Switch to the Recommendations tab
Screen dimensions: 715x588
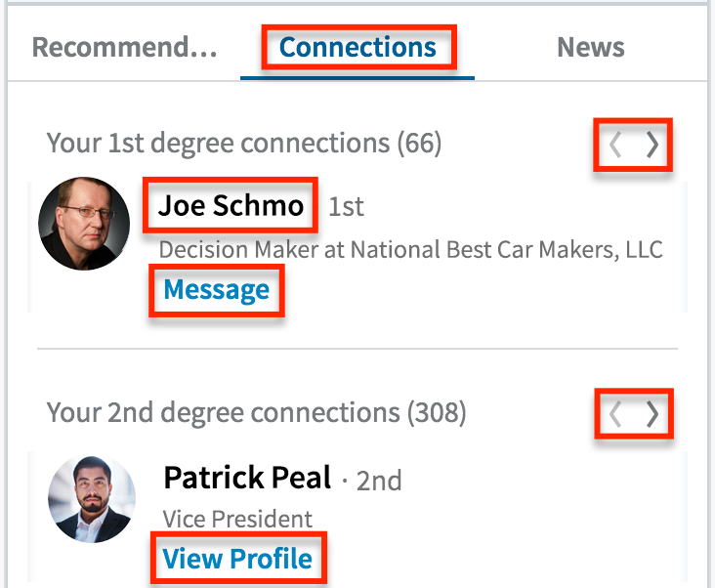tap(124, 47)
